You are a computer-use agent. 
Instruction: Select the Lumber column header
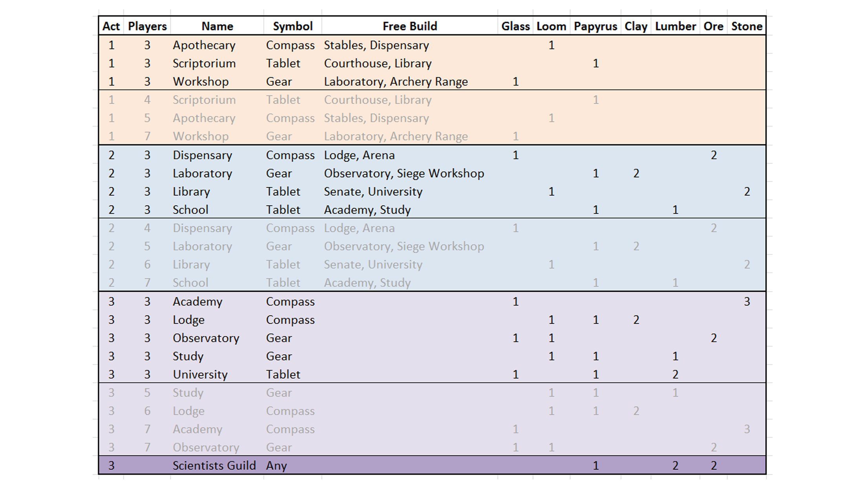675,26
